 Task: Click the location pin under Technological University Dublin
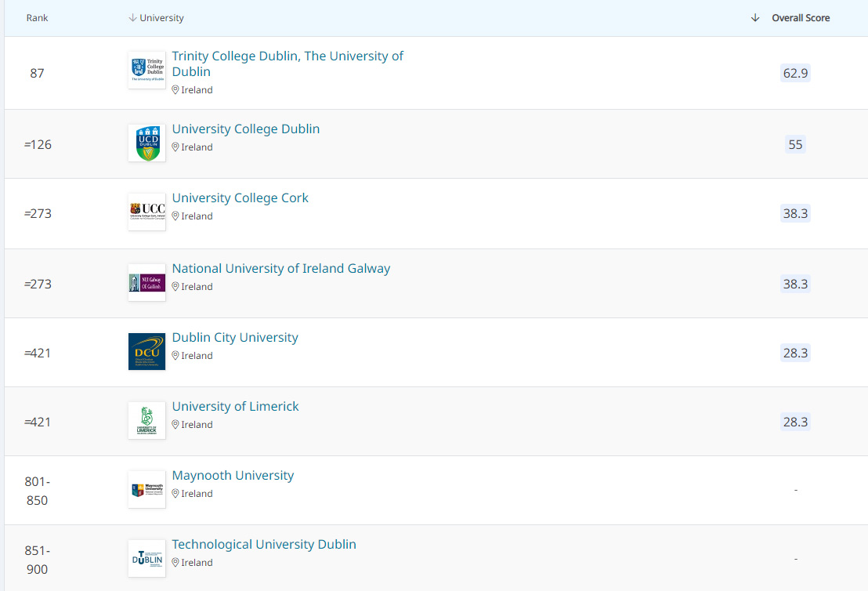pyautogui.click(x=175, y=562)
